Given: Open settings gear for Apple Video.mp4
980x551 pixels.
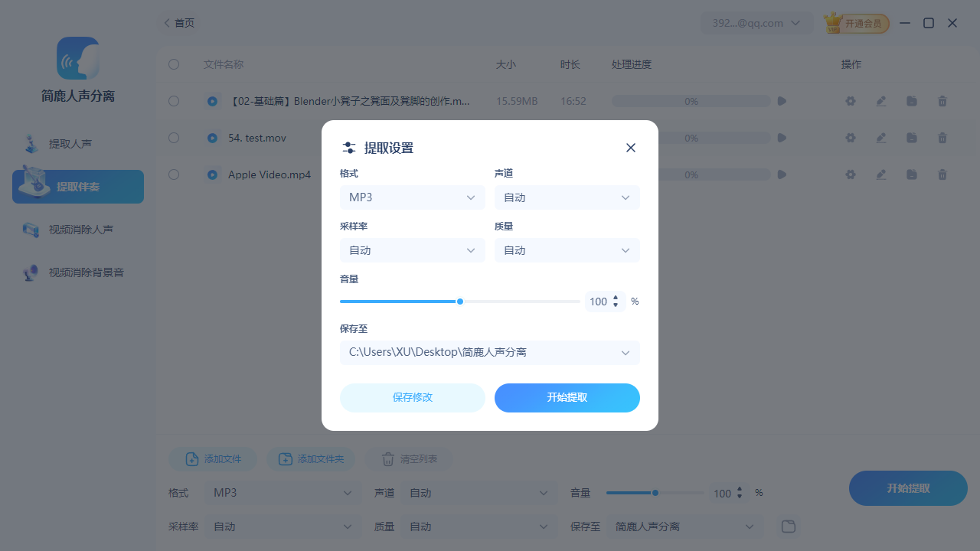Looking at the screenshot, I should point(850,174).
